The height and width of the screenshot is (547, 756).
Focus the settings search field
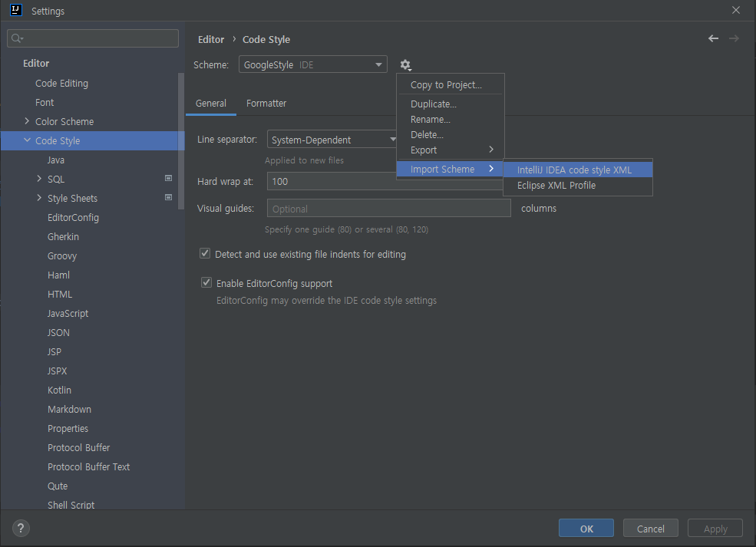[x=93, y=38]
